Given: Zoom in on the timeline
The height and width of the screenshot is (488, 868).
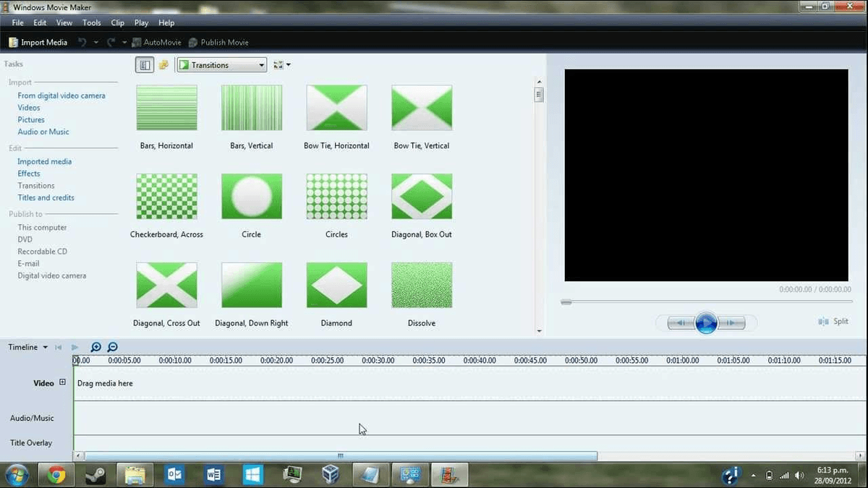Looking at the screenshot, I should [95, 347].
